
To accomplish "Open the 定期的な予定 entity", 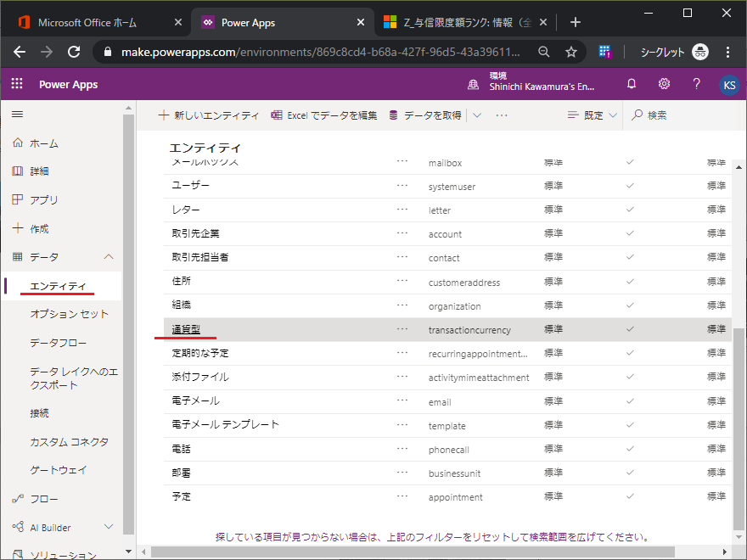I will 200,353.
